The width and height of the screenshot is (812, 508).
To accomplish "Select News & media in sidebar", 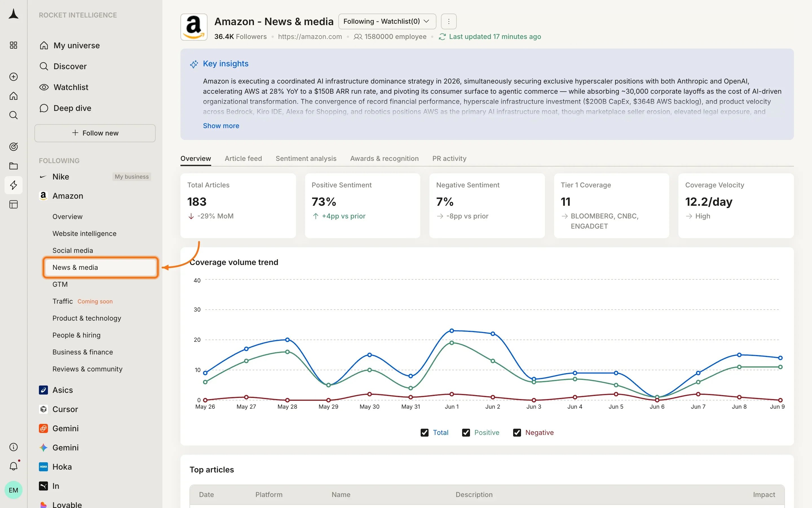I will coord(101,268).
